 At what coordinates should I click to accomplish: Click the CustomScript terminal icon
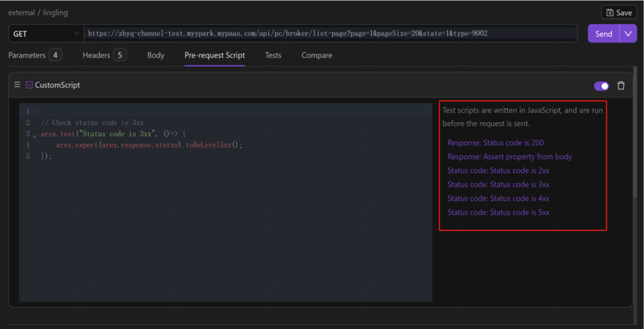(x=29, y=85)
